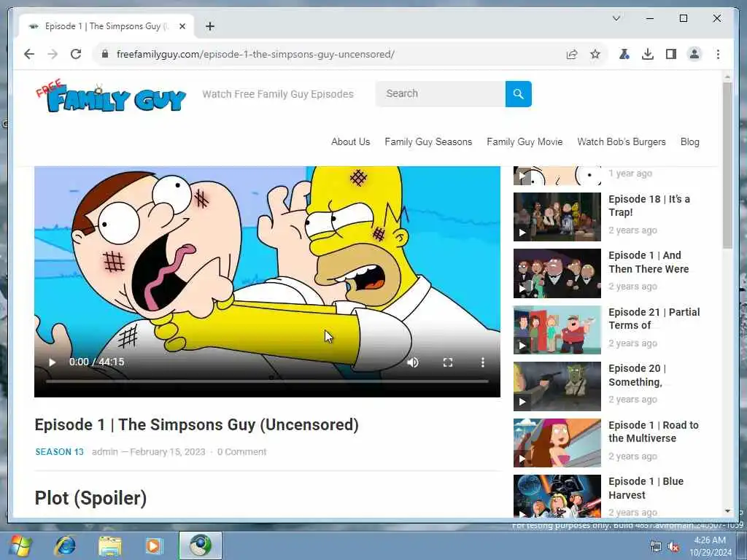Screen dimensions: 747x560
Task: Open Episode 18 It's a Trap thumbnail
Action: click(557, 217)
